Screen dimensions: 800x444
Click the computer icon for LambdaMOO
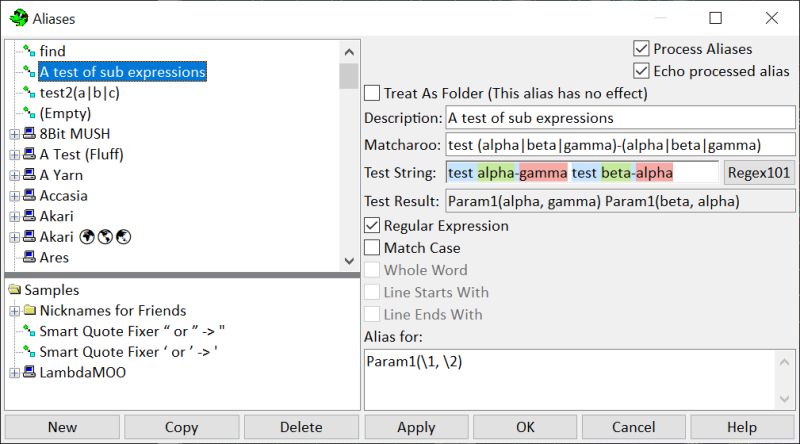point(30,372)
